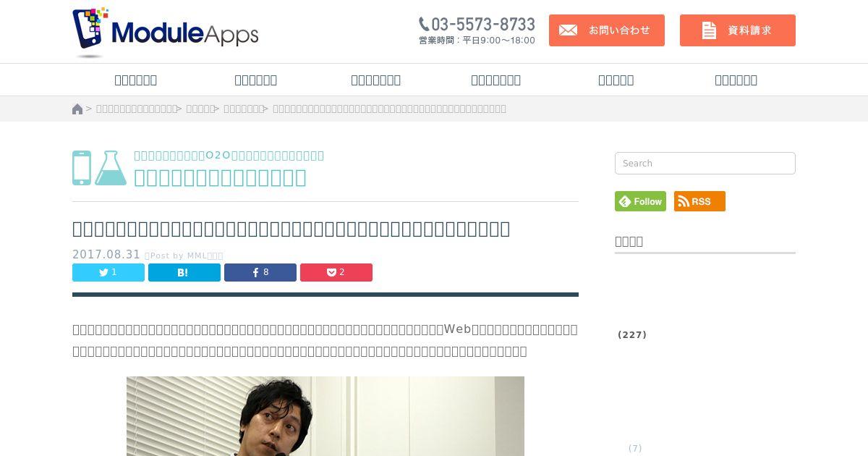This screenshot has height=456, width=868.
Task: Open the first navigation menu item
Action: click(136, 80)
